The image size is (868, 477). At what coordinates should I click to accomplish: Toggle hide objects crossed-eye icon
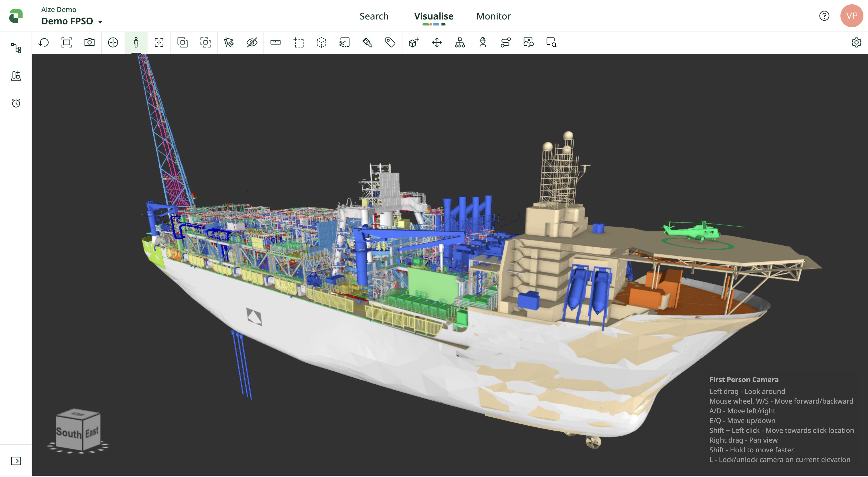coord(252,42)
